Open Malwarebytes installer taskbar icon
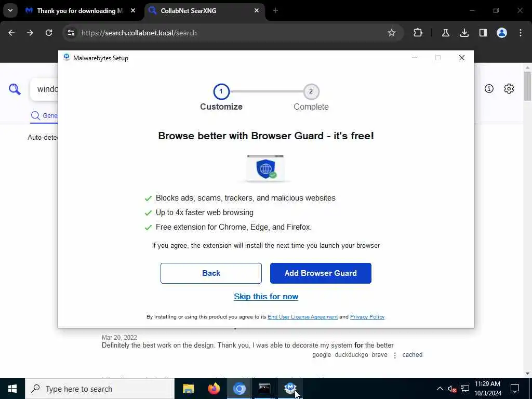 point(290,389)
